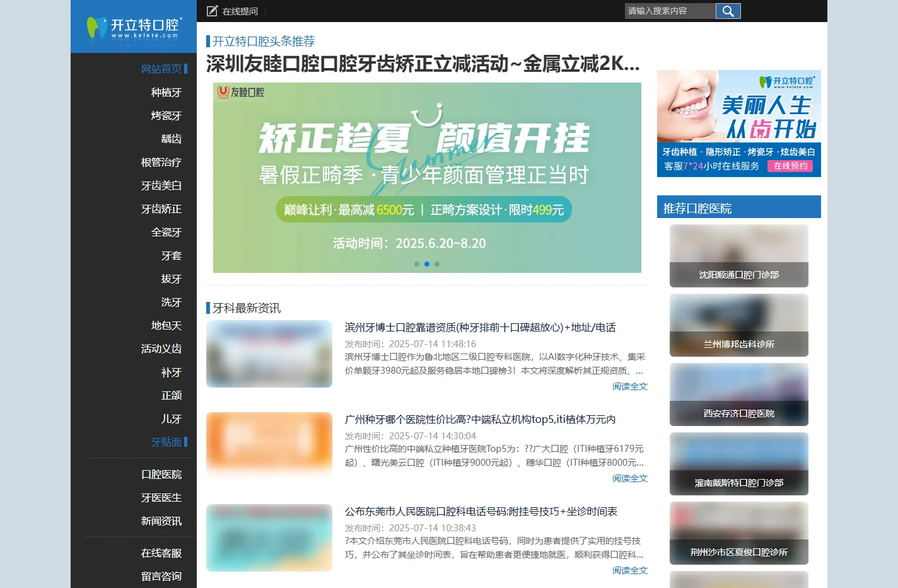The width and height of the screenshot is (898, 588).
Task: Open the 全瓷牙 menu item
Action: tap(166, 232)
